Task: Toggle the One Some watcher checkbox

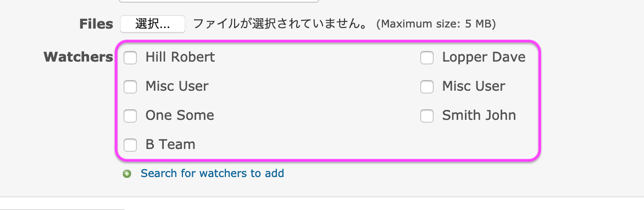Action: click(x=130, y=116)
